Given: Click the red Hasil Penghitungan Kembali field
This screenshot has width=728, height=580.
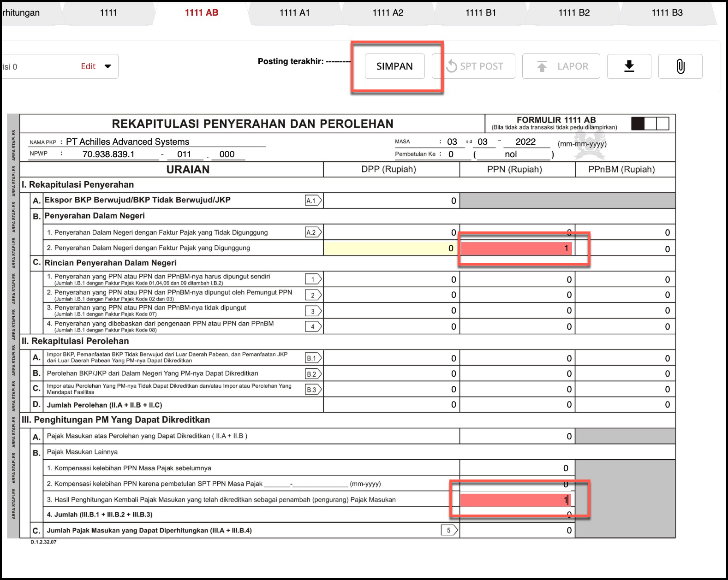Looking at the screenshot, I should [x=516, y=500].
